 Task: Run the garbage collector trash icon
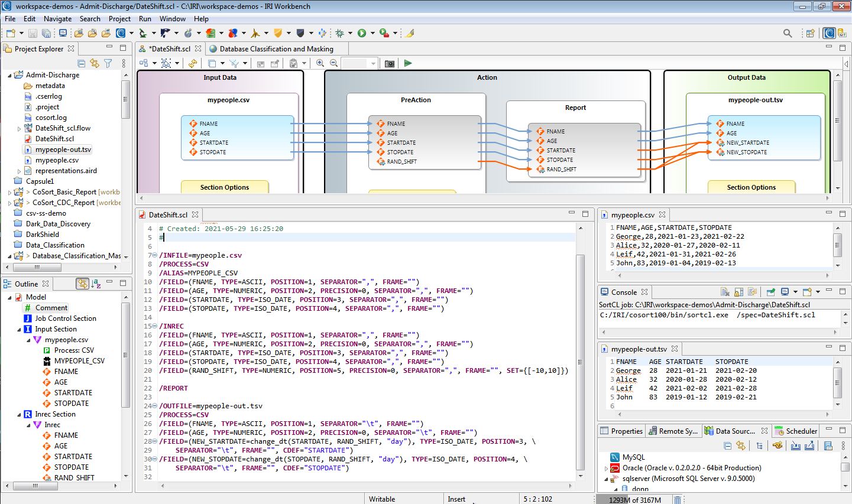(678, 500)
